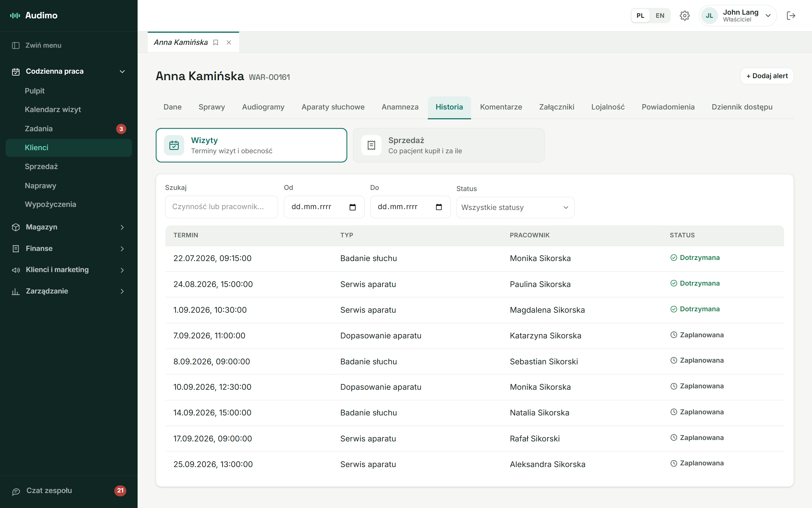Expand the Zarządzanie section chevron
The width and height of the screenshot is (812, 508).
pos(122,291)
